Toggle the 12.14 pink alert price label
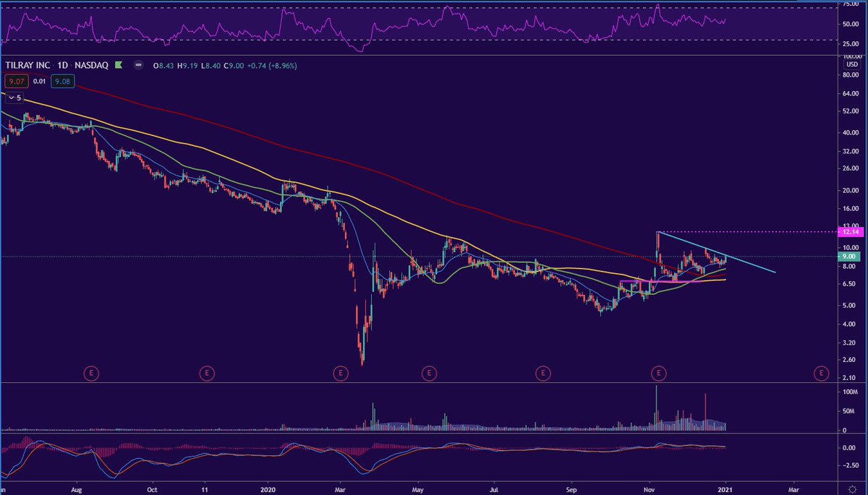 coord(851,233)
